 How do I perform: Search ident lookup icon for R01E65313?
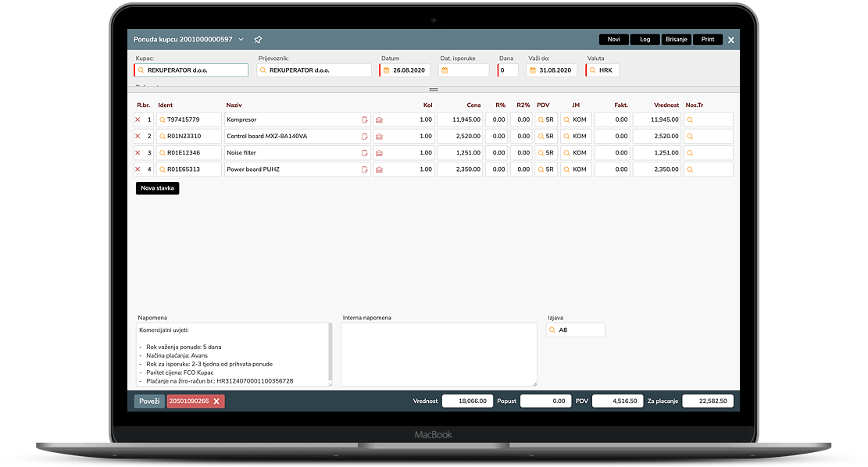tap(163, 169)
